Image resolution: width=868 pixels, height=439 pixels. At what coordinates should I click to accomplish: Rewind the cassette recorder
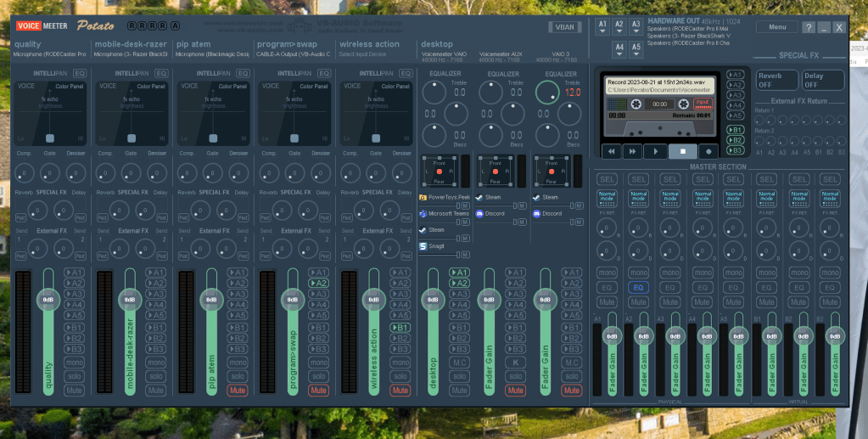pos(611,151)
